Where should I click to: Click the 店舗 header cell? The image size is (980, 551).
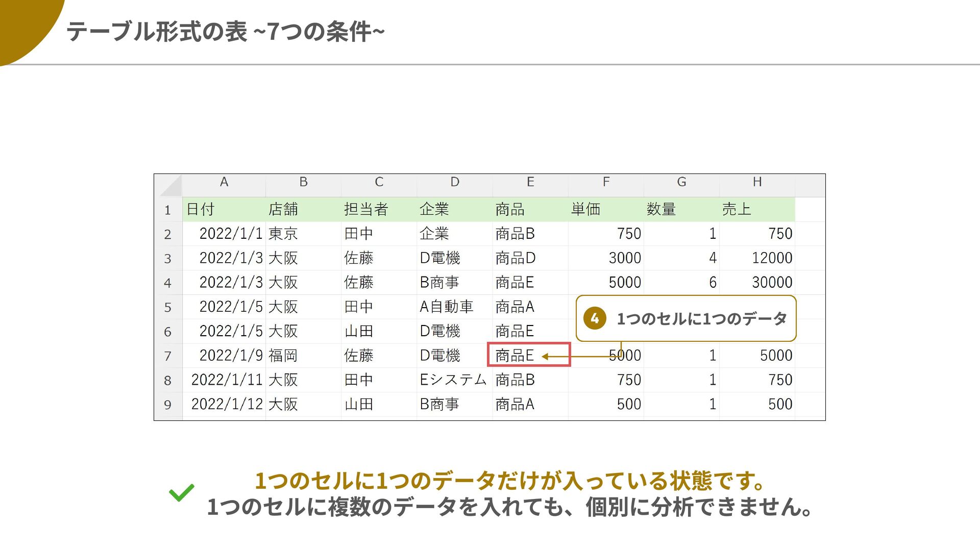(303, 210)
